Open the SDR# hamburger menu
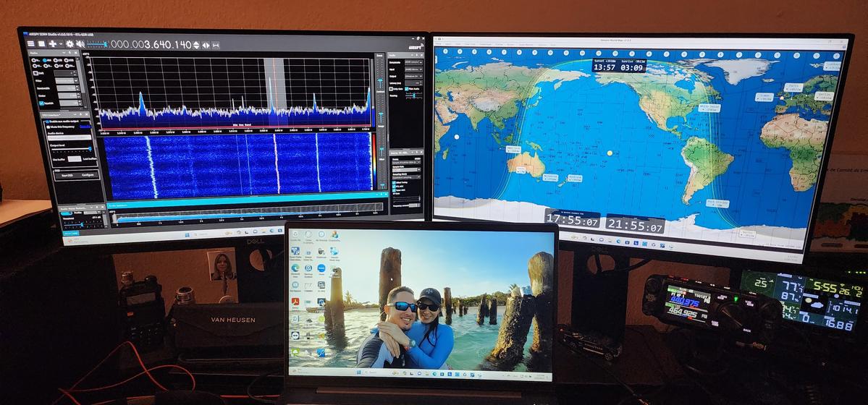The width and height of the screenshot is (868, 405). coord(31,43)
